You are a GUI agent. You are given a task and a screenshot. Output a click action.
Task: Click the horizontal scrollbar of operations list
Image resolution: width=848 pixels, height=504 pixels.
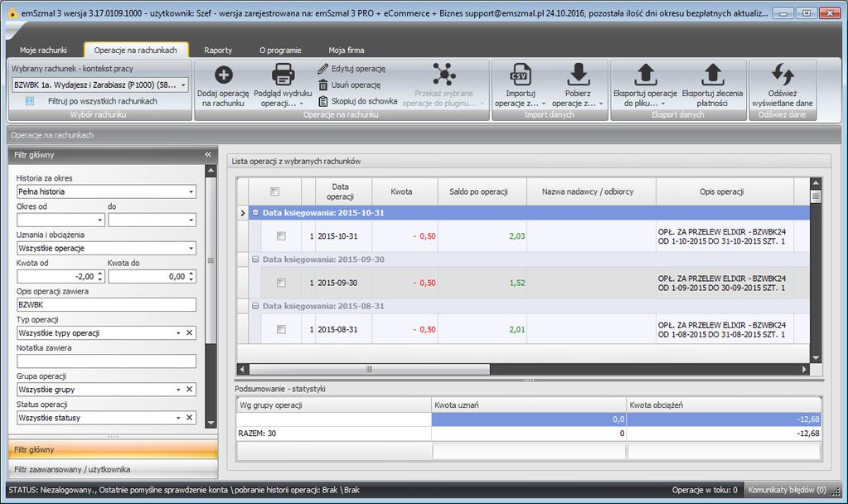point(370,370)
